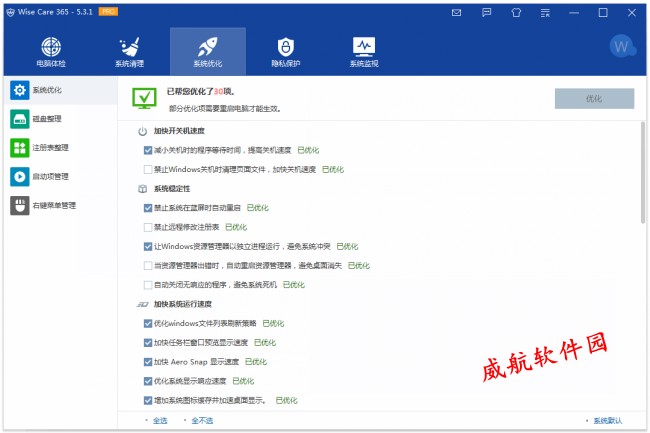Uncheck 优化windows文件列表刷新策略
Screen dimensions: 650x433
point(148,324)
